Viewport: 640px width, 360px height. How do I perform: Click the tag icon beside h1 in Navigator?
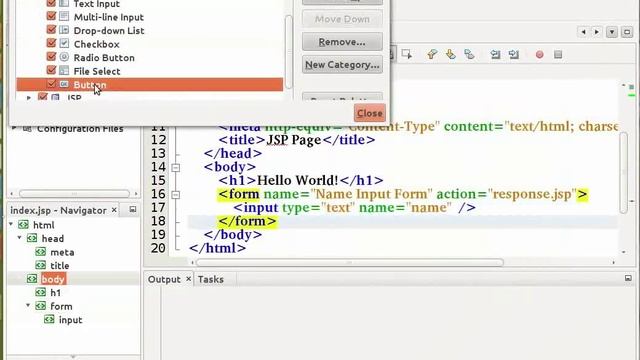(40, 292)
